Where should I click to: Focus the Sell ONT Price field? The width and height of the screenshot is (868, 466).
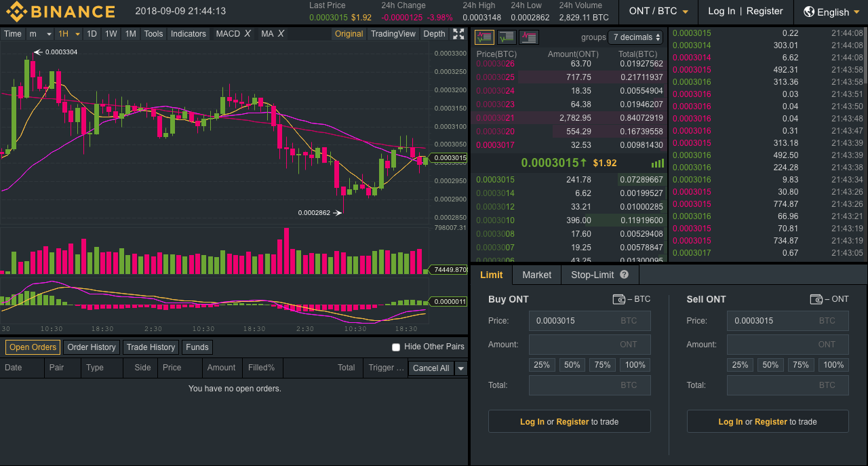click(x=788, y=321)
